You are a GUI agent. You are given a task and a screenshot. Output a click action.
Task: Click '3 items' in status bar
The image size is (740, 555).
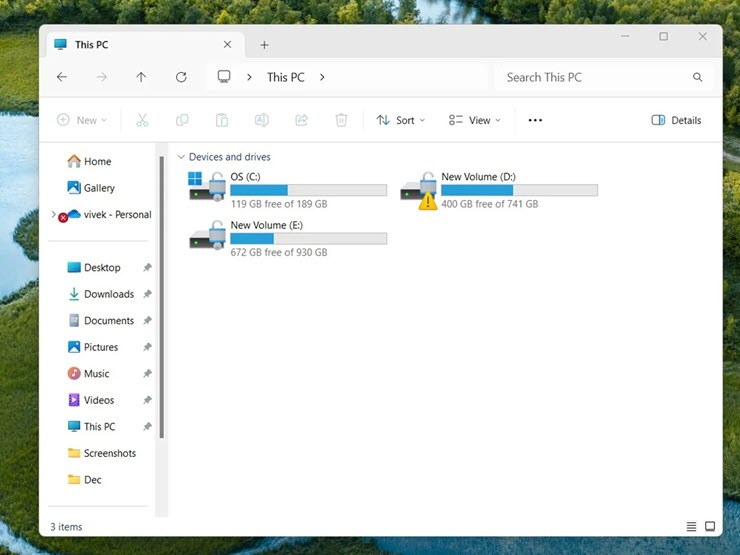pos(66,527)
